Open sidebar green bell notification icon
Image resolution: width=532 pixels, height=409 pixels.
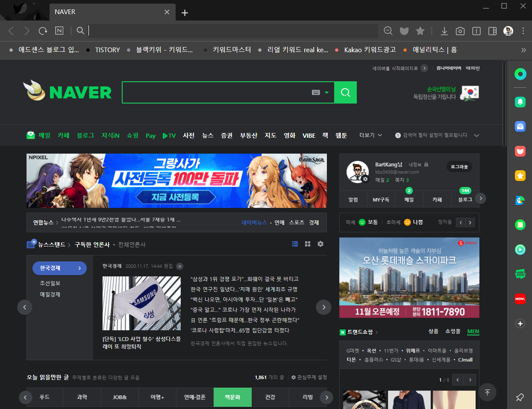click(520, 102)
